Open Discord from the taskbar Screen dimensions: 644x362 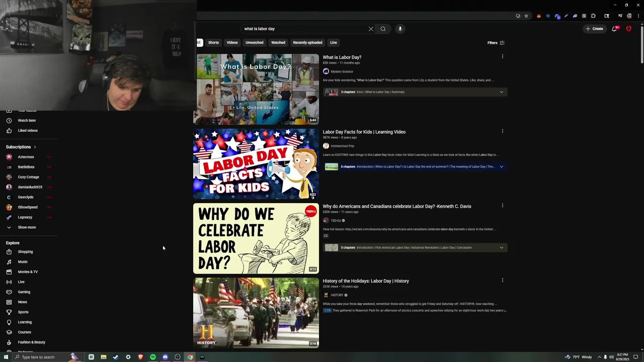[165, 357]
